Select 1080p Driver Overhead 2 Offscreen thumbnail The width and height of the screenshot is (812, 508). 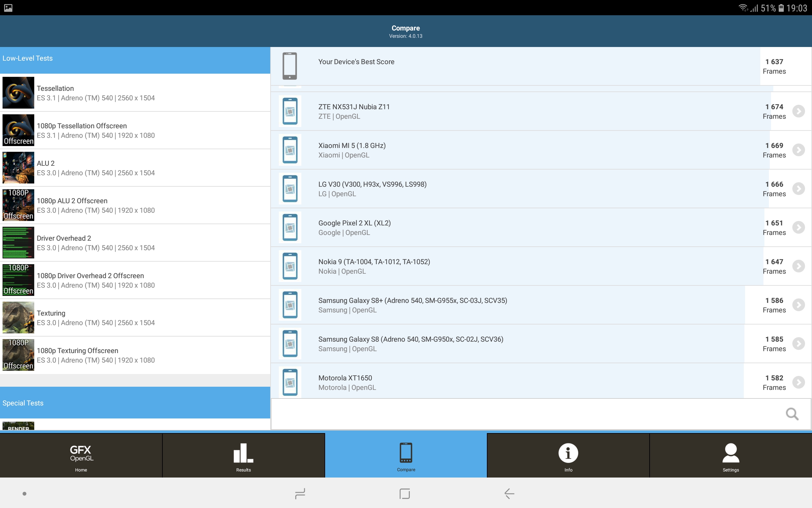coord(18,280)
